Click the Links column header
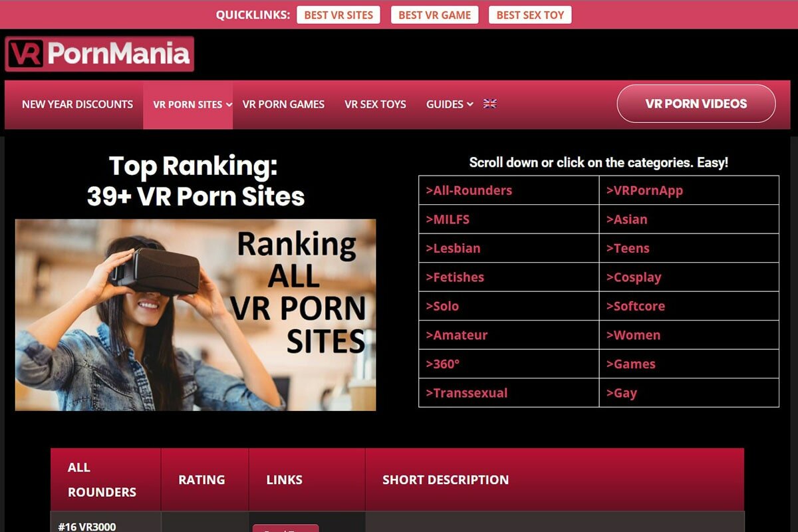This screenshot has width=798, height=532. pyautogui.click(x=307, y=479)
